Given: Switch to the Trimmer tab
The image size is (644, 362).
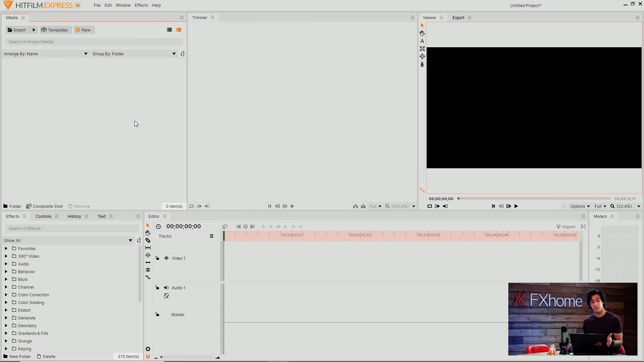Looking at the screenshot, I should coord(200,18).
